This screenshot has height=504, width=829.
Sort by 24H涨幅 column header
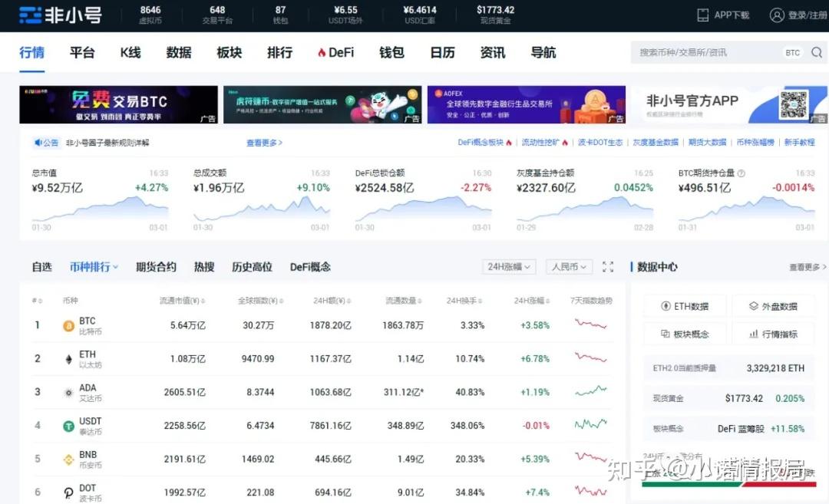pos(531,301)
